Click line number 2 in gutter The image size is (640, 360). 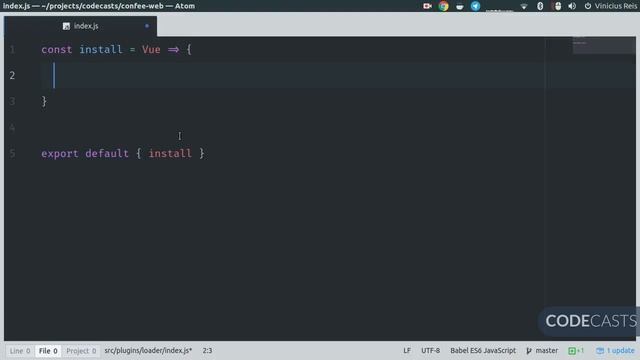coord(12,76)
